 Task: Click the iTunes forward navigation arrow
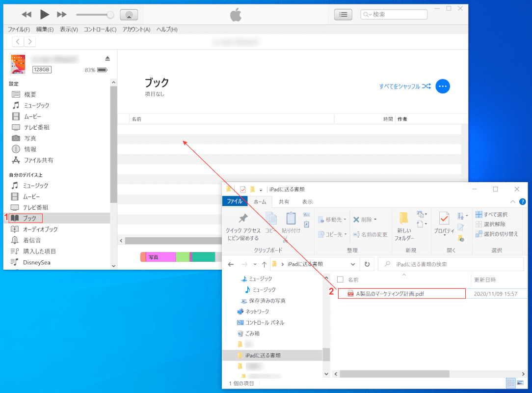[x=30, y=41]
